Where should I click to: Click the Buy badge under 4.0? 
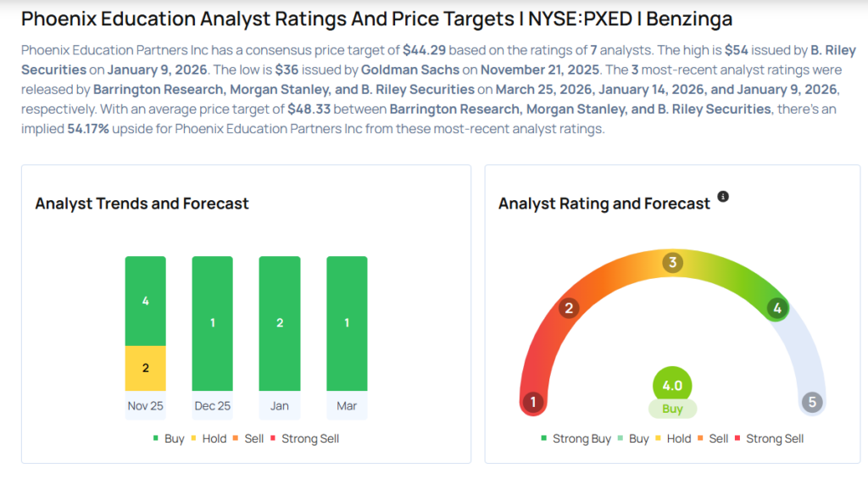click(672, 409)
